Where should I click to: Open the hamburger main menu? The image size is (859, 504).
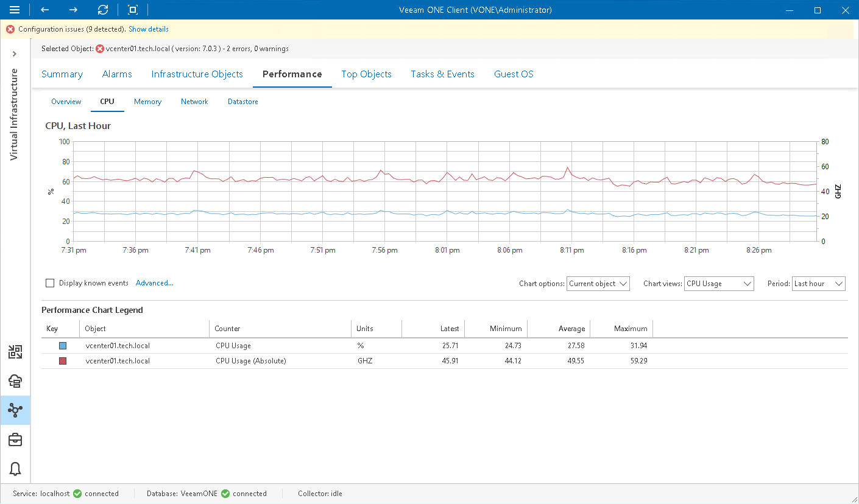pyautogui.click(x=15, y=10)
